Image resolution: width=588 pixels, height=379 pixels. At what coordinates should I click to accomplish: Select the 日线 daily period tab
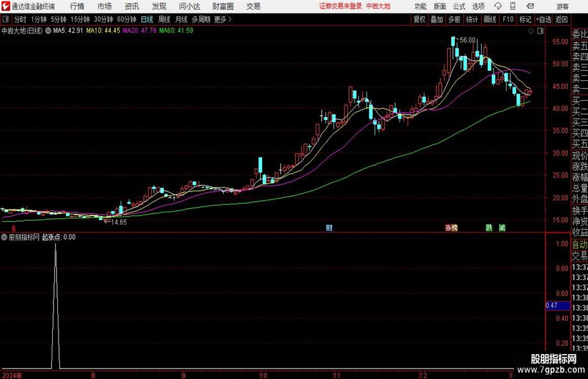click(x=147, y=19)
